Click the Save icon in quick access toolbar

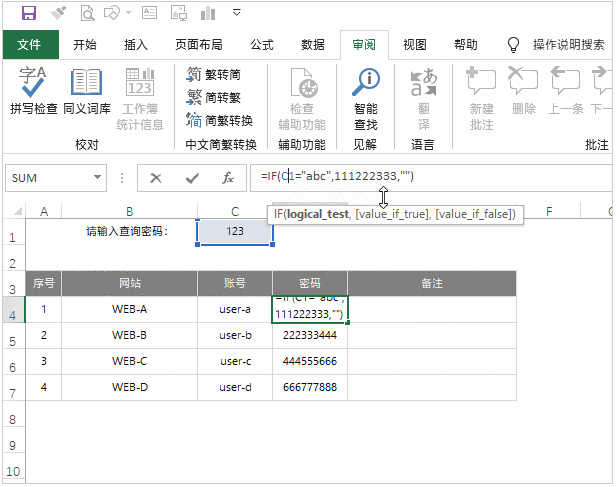(x=28, y=13)
